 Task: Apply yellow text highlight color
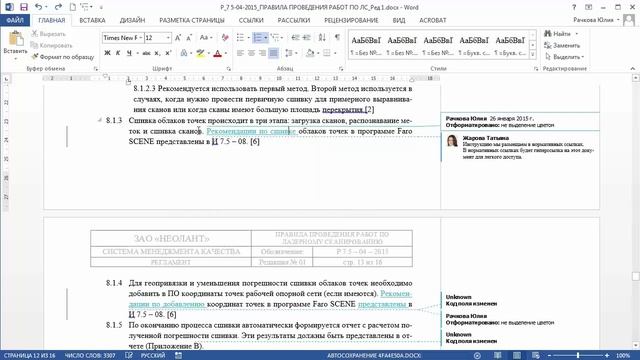click(200, 53)
